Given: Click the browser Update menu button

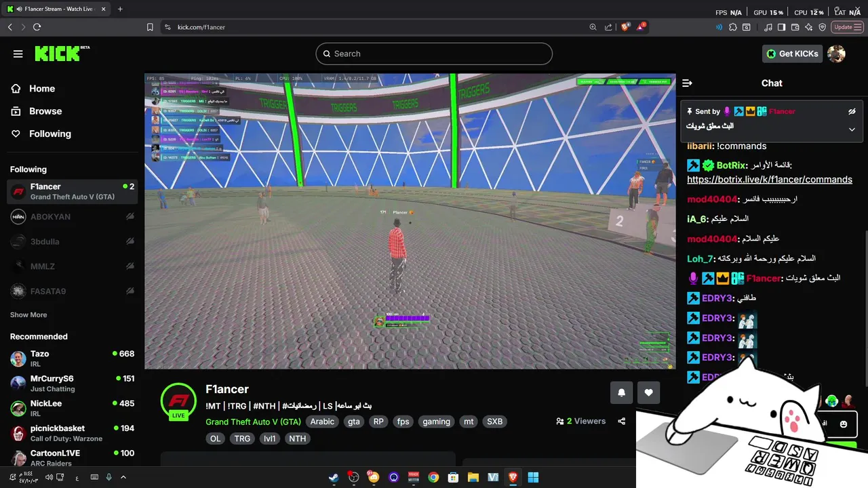Looking at the screenshot, I should tap(846, 27).
